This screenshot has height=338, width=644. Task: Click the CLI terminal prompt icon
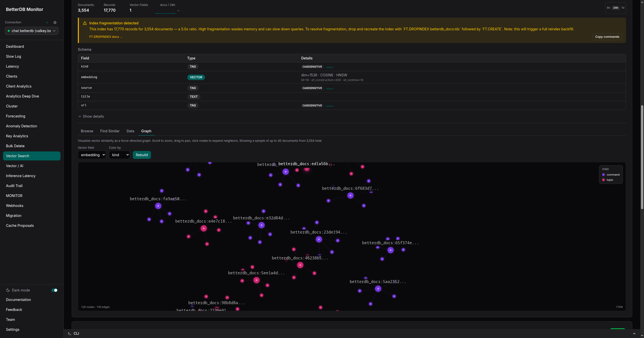[69, 333]
